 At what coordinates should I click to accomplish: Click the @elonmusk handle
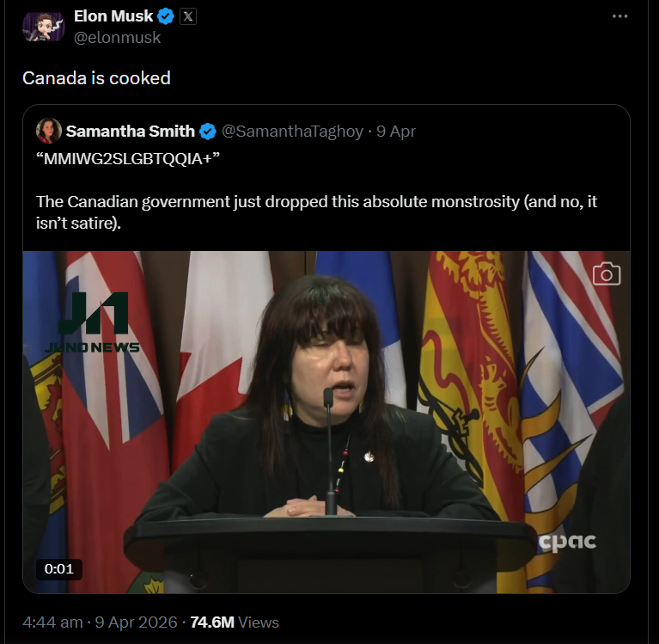point(117,38)
